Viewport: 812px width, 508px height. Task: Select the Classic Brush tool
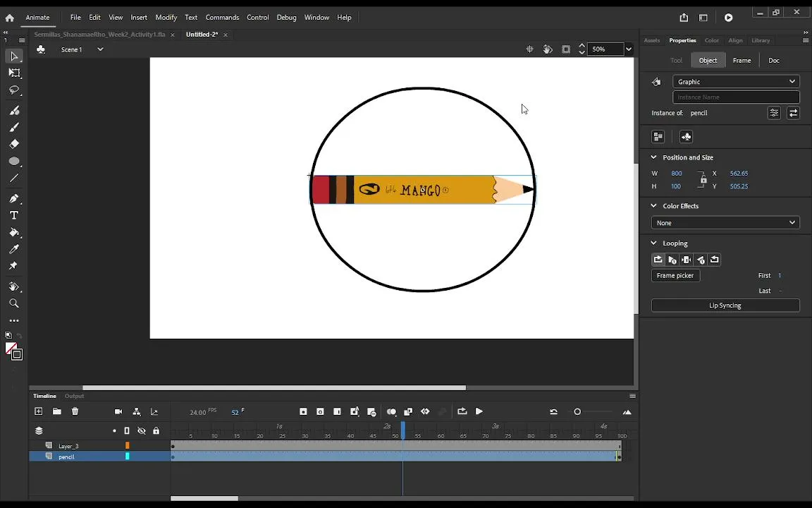[14, 127]
